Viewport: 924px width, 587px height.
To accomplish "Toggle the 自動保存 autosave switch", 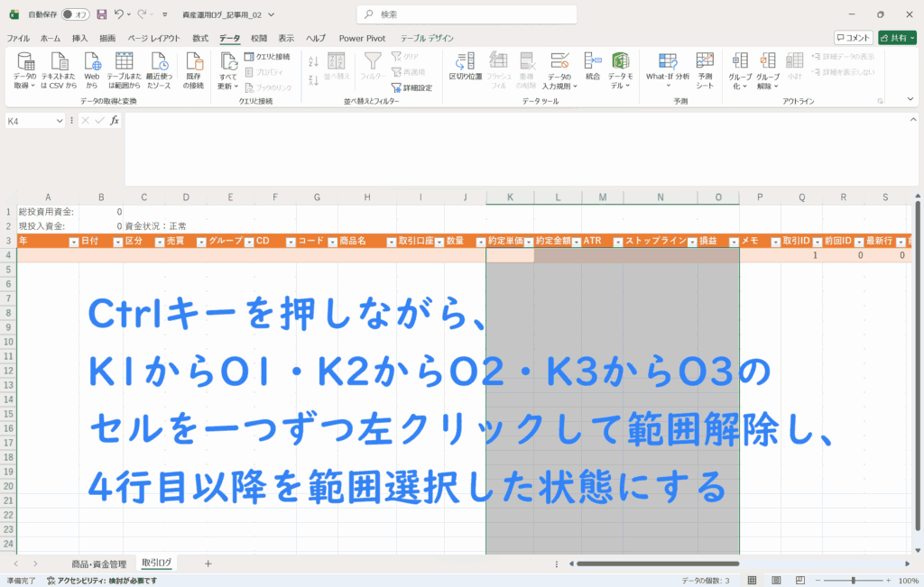I will click(76, 14).
